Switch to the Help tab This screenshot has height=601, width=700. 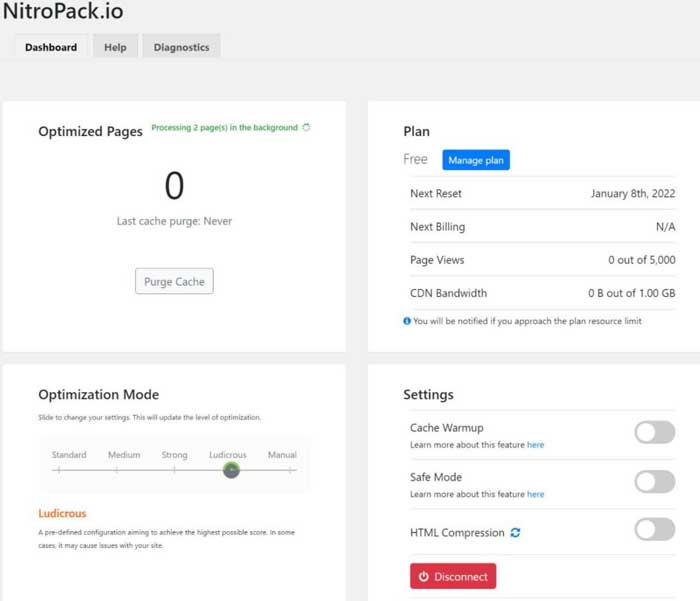(115, 47)
